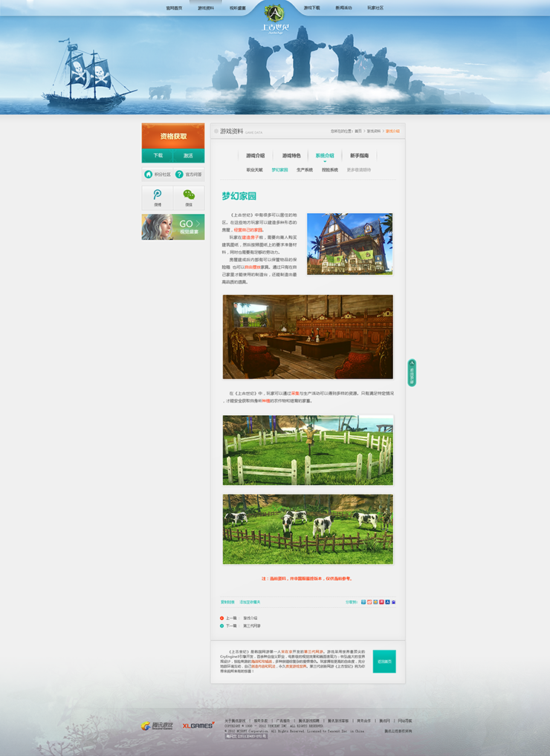Click the second orange share icon
550x756 pixels.
click(369, 602)
